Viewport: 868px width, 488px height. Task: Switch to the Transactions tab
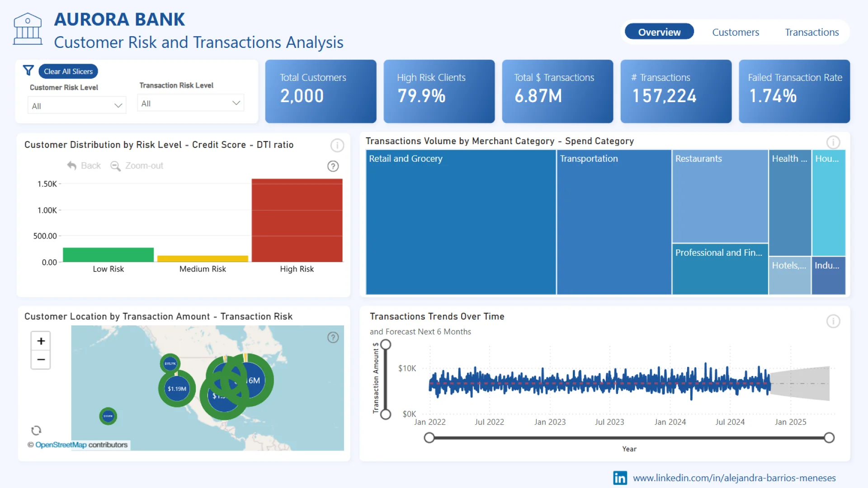click(811, 32)
